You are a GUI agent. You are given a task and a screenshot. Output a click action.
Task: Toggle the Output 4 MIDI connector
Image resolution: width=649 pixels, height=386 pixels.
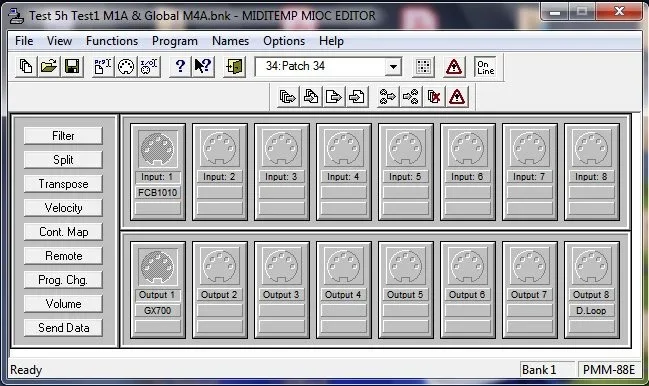(x=344, y=267)
